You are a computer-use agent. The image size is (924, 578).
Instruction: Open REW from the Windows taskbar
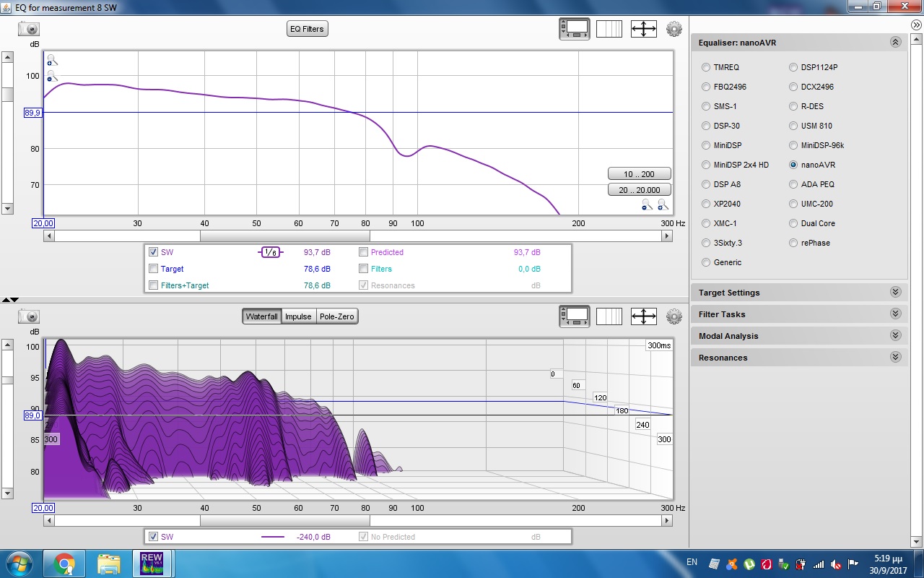click(x=152, y=563)
